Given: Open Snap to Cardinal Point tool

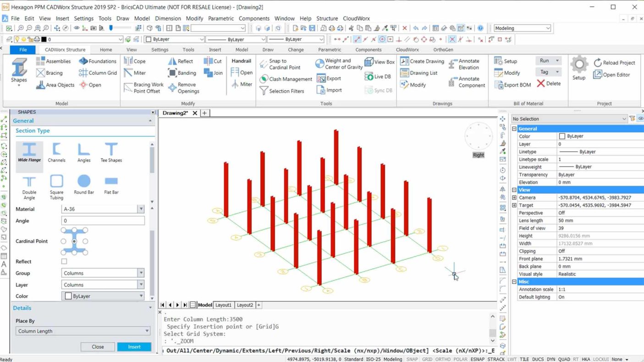Looking at the screenshot, I should 280,64.
